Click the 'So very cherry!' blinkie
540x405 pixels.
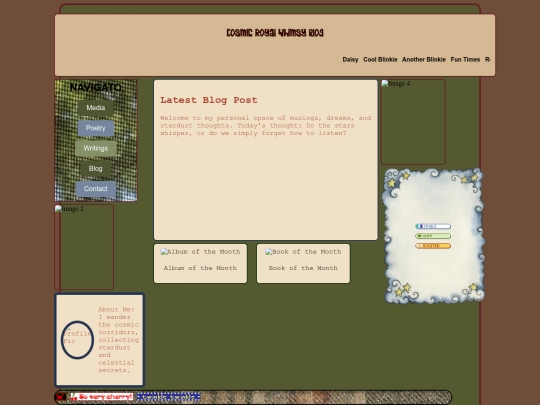(102, 397)
